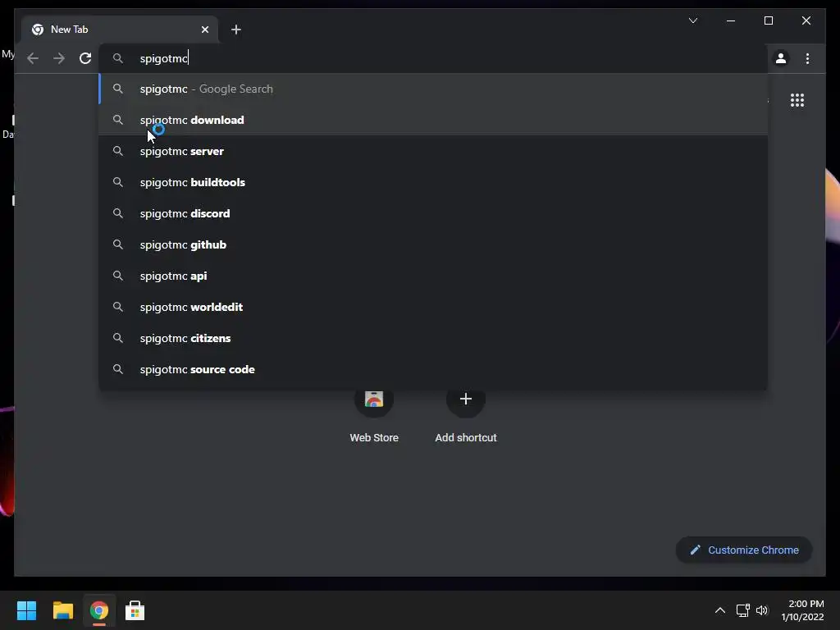Choose 'spigotmc discord' suggestion
The image size is (840, 630).
[433, 213]
